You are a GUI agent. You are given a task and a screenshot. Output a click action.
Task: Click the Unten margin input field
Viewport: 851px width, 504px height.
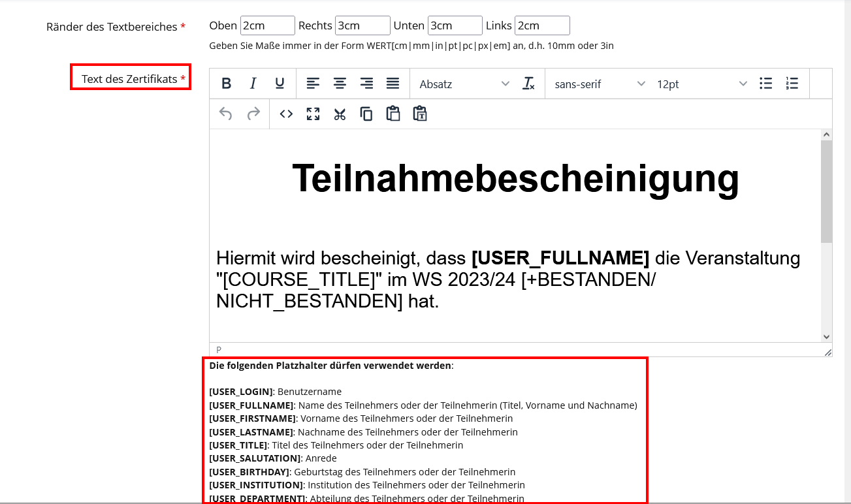(455, 25)
